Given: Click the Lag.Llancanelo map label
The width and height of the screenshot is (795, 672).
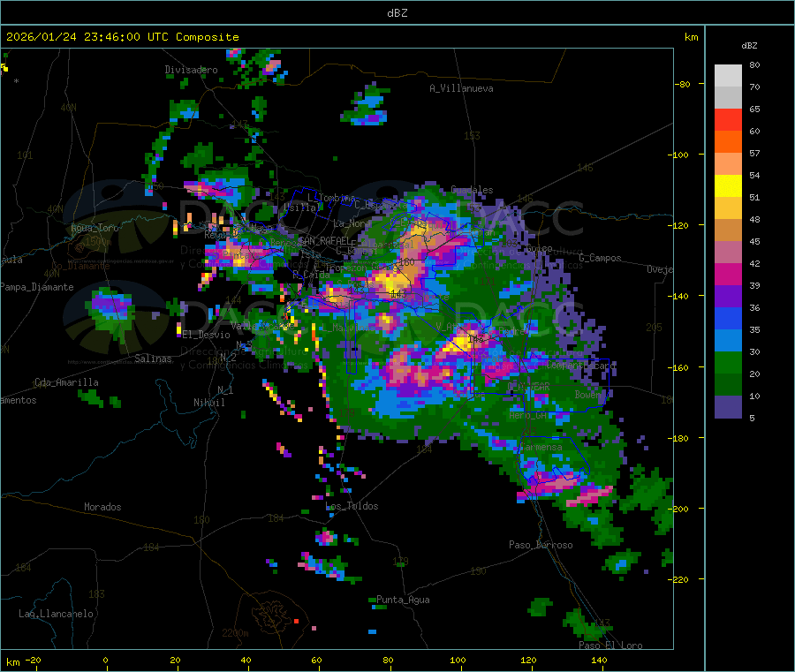Looking at the screenshot, I should 56,614.
